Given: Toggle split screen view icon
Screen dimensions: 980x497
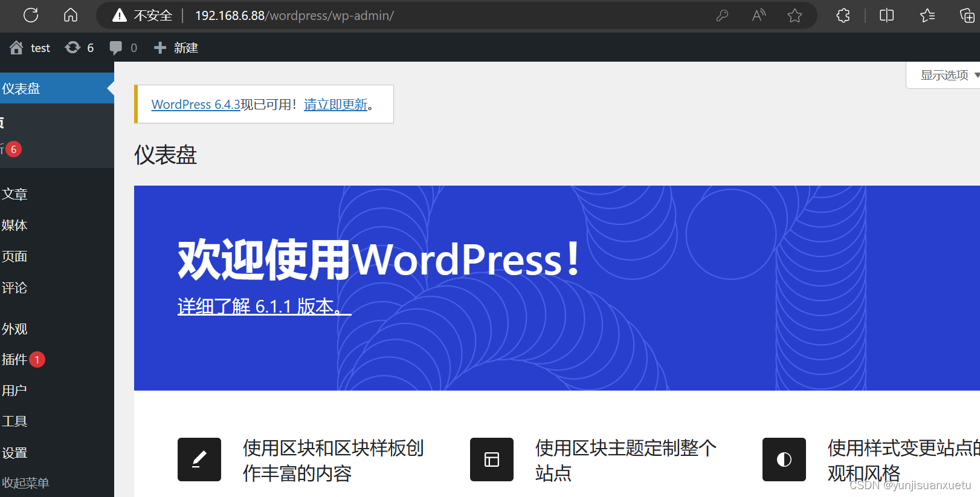Looking at the screenshot, I should (887, 16).
